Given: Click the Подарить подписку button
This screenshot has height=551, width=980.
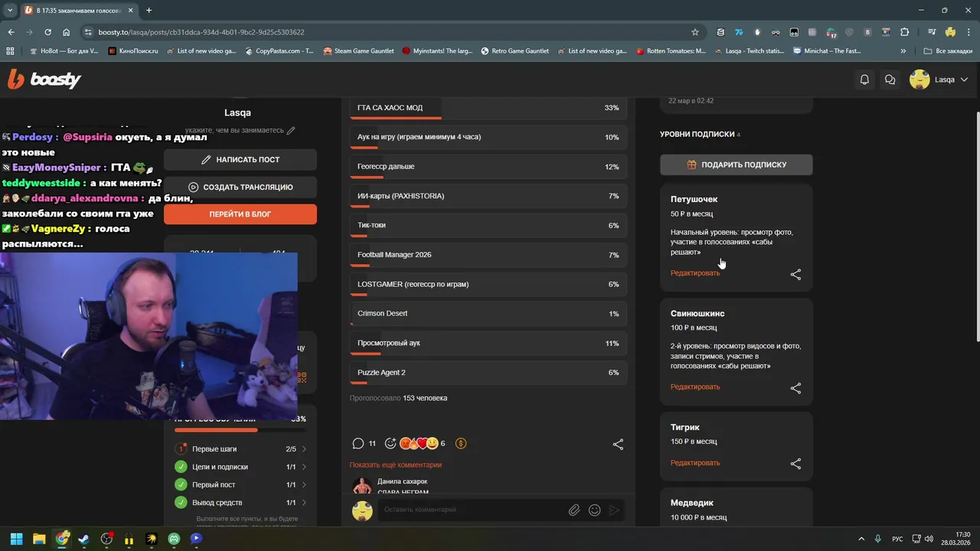Looking at the screenshot, I should 736,165.
